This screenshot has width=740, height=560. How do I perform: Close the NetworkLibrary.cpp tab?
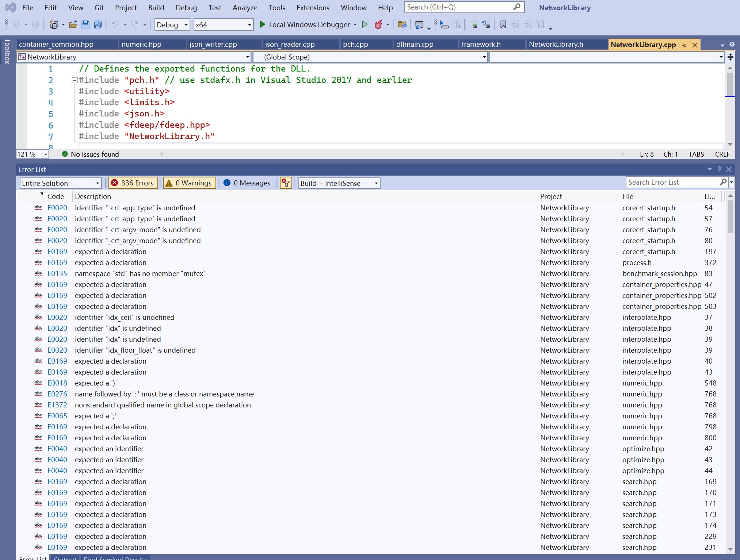[x=695, y=45]
